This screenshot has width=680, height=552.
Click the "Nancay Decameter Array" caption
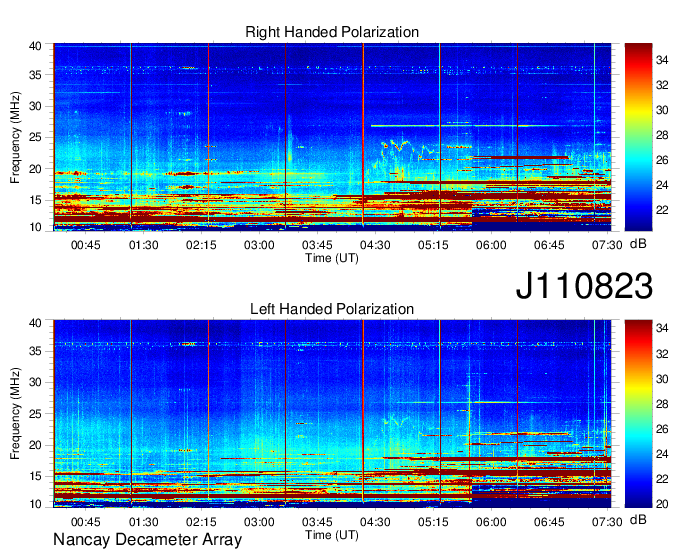pos(147,540)
